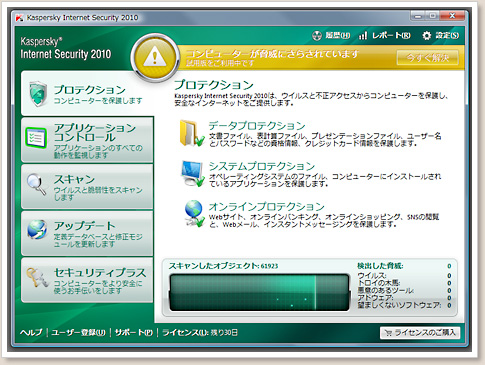Click the プロテクション heading in main panel
The height and width of the screenshot is (365, 485).
point(214,85)
